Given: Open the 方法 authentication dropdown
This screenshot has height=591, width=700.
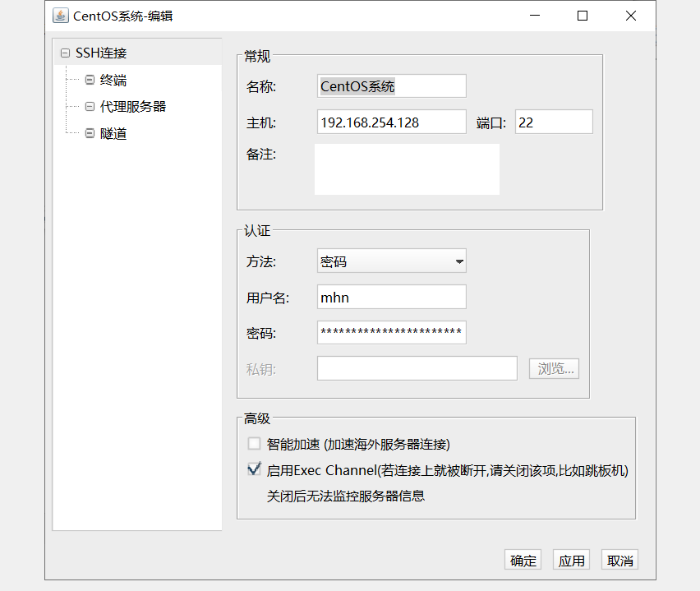Looking at the screenshot, I should pos(392,261).
